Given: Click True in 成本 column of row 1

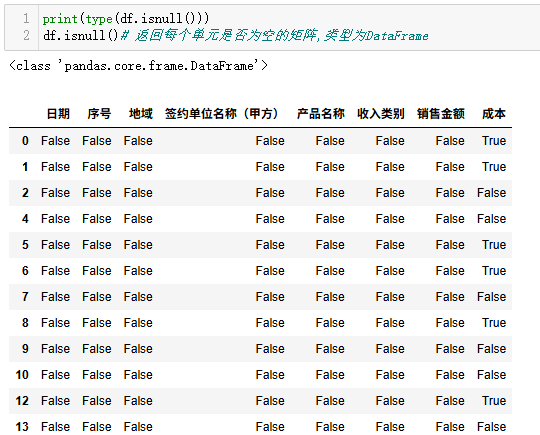Looking at the screenshot, I should [494, 167].
